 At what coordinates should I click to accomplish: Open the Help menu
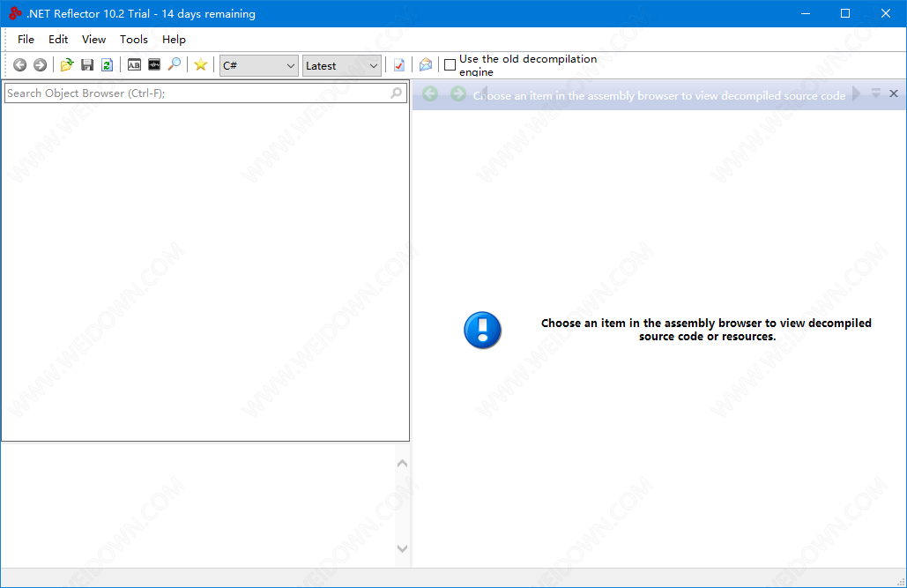(174, 40)
